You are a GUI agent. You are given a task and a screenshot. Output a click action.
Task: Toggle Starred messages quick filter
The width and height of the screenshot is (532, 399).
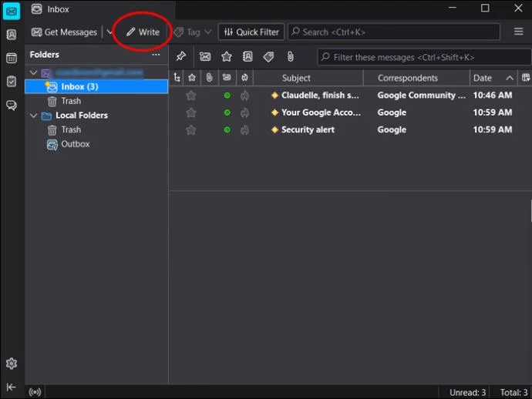pos(227,56)
